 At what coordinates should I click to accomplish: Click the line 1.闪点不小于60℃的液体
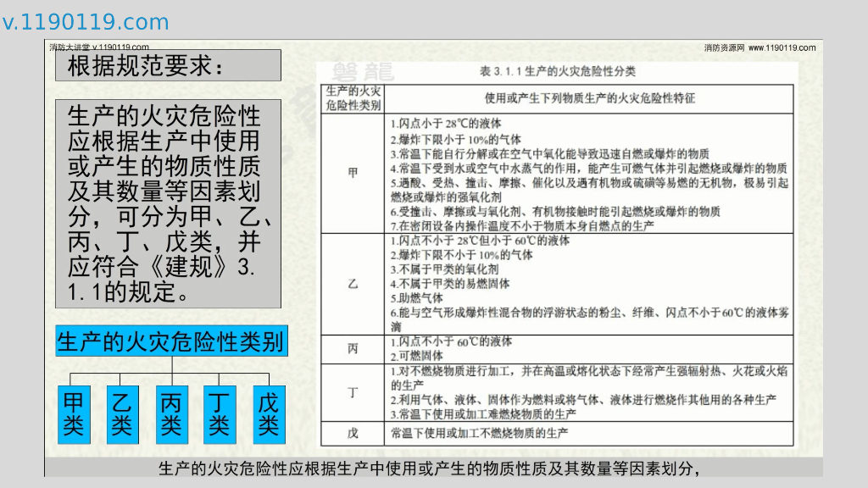451,342
